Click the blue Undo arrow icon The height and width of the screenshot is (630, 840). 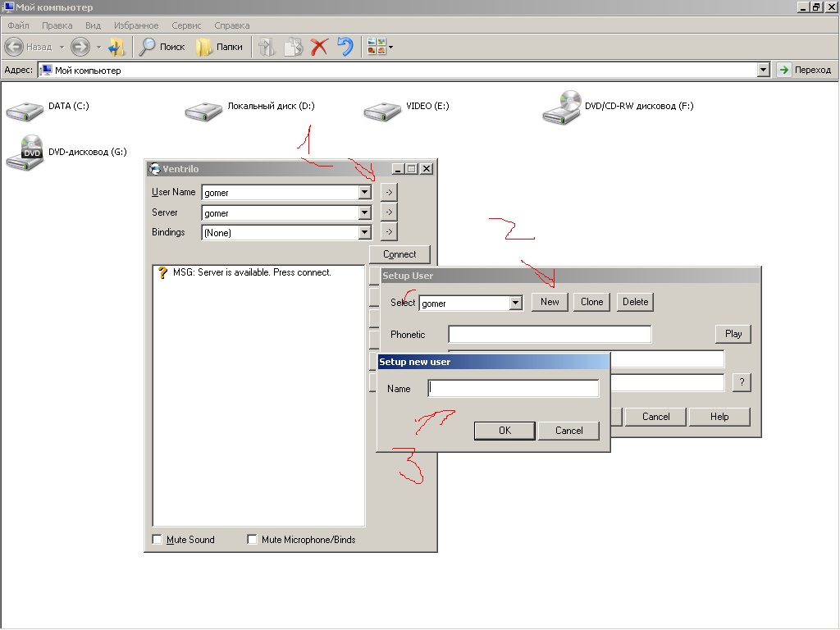(345, 47)
